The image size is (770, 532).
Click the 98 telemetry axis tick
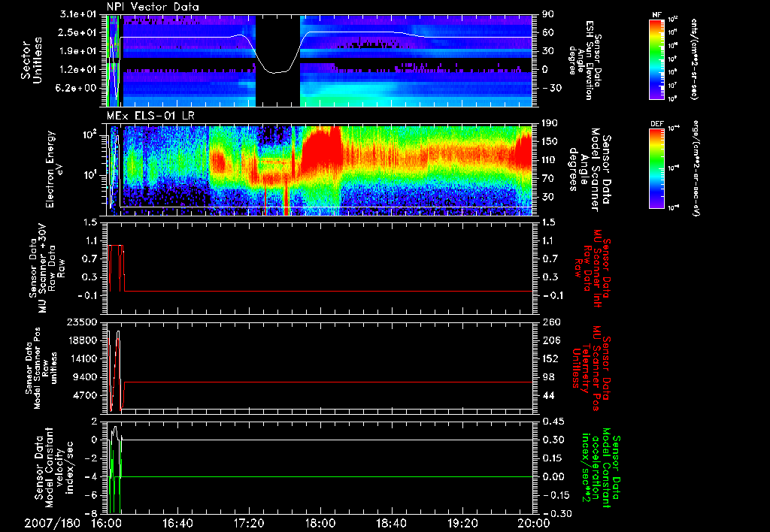pos(547,377)
